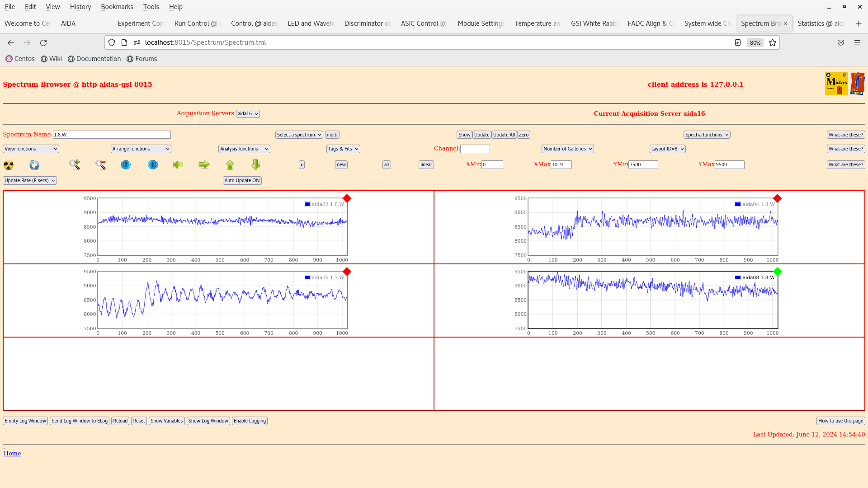The height and width of the screenshot is (488, 868).
Task: Click the zoom out magnifier icon
Action: pyautogui.click(x=100, y=165)
